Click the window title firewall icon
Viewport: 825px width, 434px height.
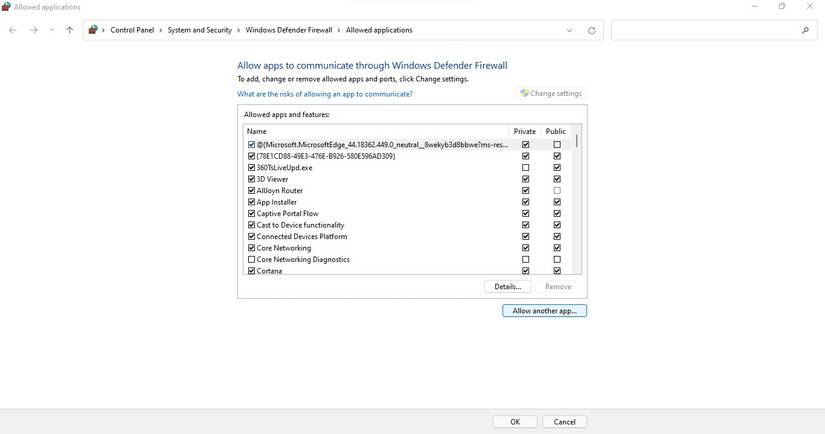click(x=6, y=6)
